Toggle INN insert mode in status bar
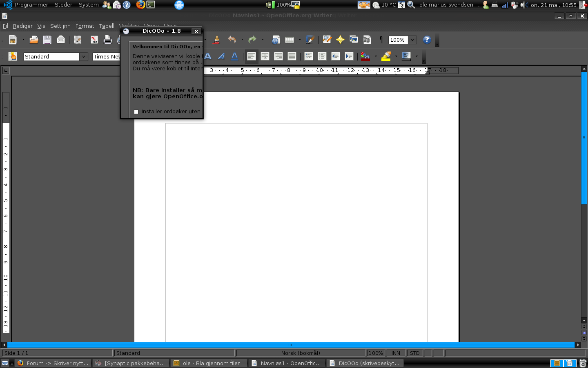This screenshot has width=588, height=368. click(396, 353)
